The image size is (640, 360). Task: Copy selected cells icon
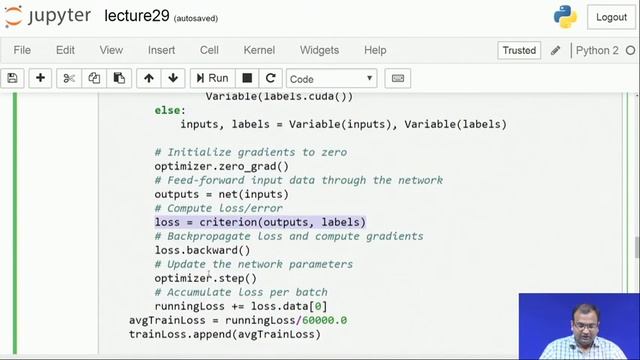[x=94, y=78]
